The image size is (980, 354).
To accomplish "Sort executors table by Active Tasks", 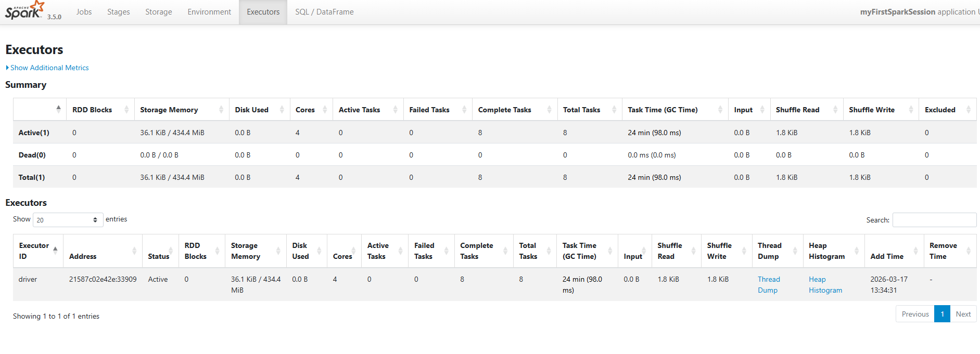I will 385,251.
